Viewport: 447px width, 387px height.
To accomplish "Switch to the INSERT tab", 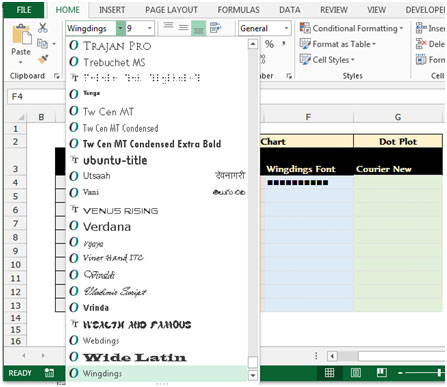I will (112, 10).
